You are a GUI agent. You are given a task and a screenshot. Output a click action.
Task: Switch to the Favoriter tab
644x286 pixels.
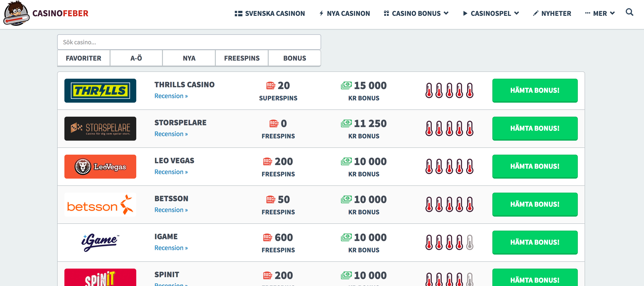click(x=84, y=58)
